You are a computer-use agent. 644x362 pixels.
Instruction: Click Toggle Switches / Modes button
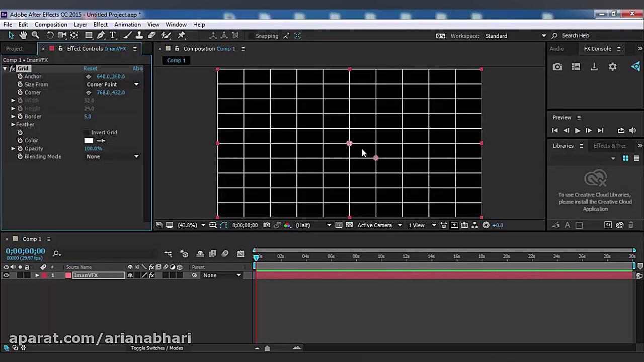(156, 348)
